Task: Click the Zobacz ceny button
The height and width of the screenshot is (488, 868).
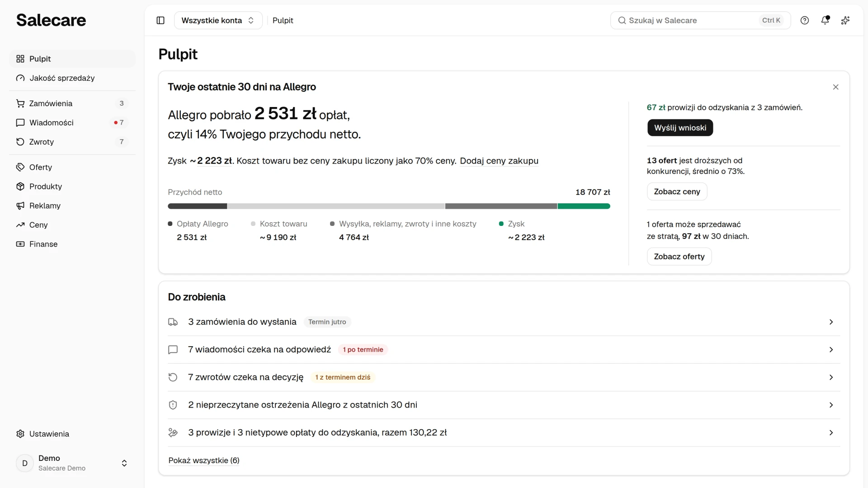Action: pos(677,192)
